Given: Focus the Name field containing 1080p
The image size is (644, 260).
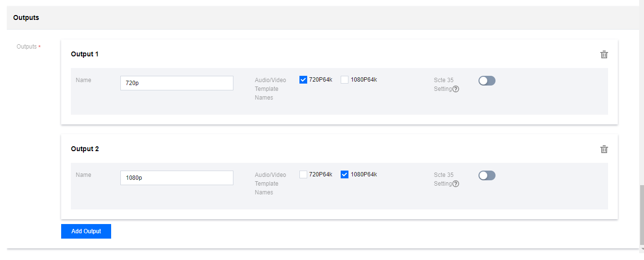Looking at the screenshot, I should click(x=177, y=178).
